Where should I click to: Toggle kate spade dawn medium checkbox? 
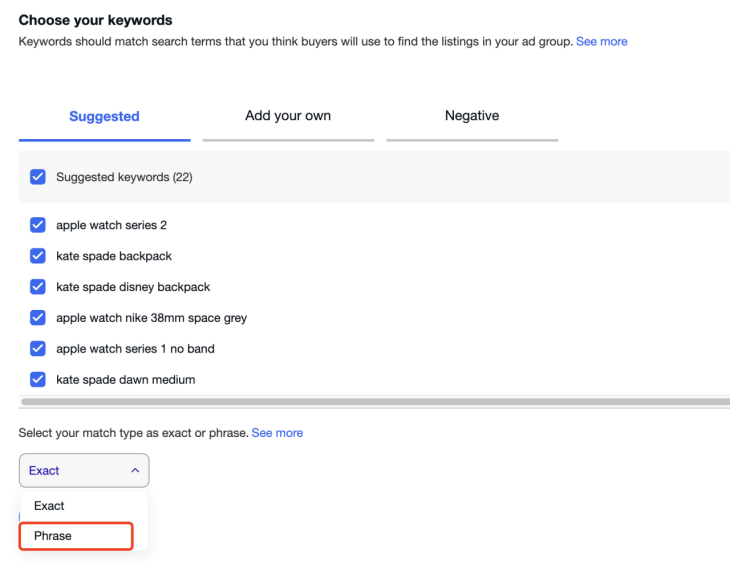[x=38, y=380]
